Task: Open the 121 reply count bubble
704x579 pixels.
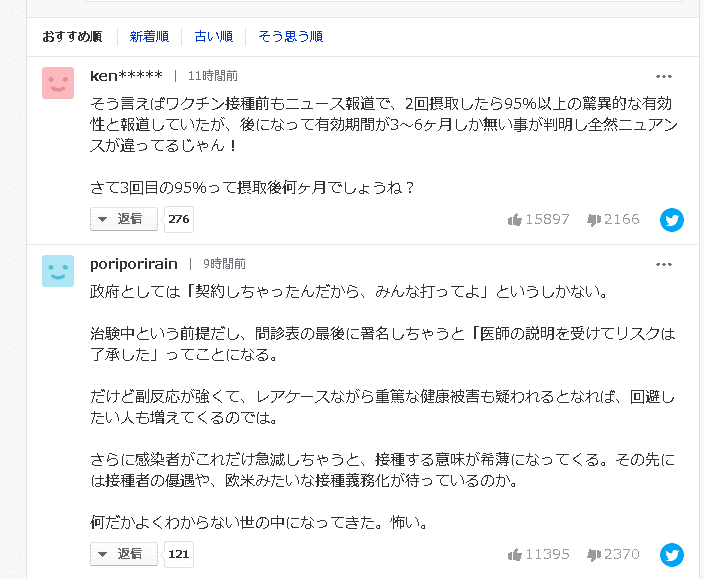Action: click(x=179, y=554)
